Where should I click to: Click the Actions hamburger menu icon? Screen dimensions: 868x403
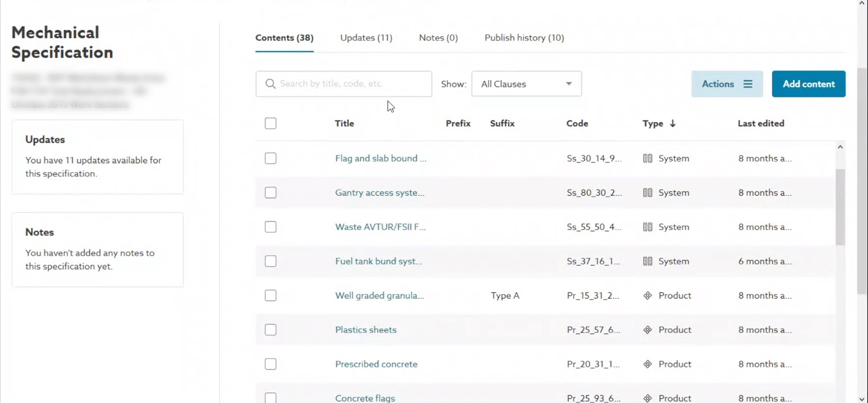tap(748, 84)
